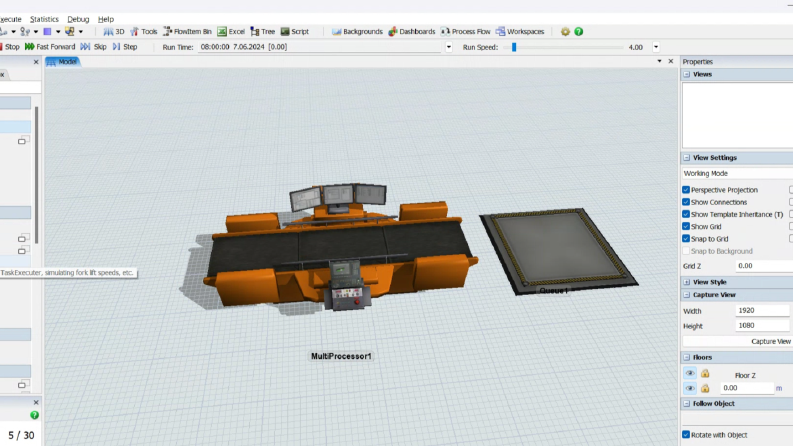This screenshot has height=446, width=793.
Task: Click the Capture View button
Action: pos(737,341)
